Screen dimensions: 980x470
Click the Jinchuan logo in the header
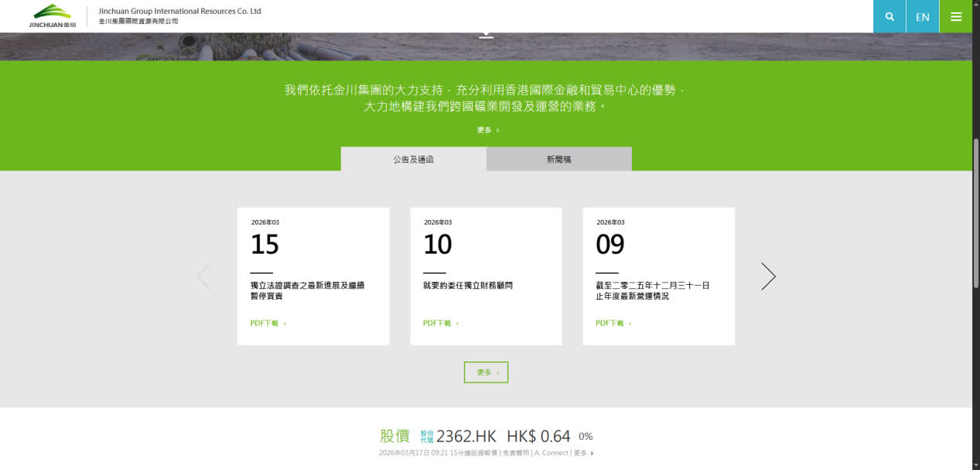pyautogui.click(x=53, y=15)
